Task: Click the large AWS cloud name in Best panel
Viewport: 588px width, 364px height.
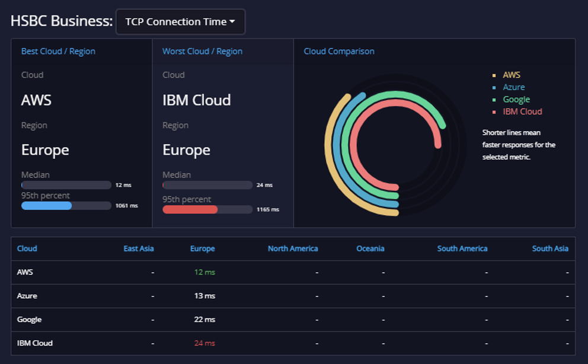Action: 36,100
